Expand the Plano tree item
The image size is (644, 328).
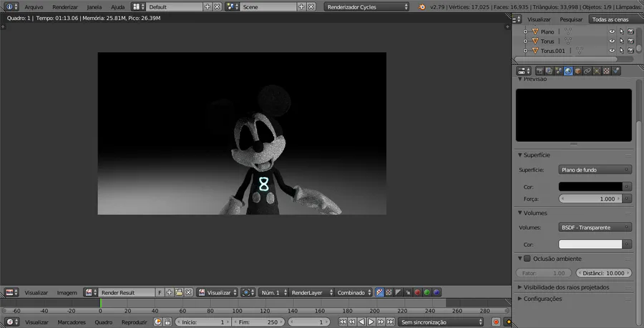coord(525,31)
